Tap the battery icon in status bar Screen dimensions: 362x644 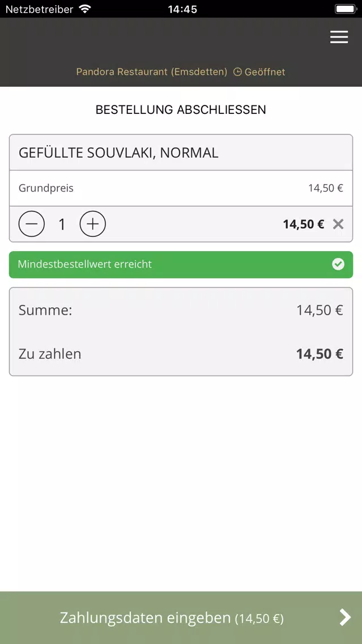point(346,9)
